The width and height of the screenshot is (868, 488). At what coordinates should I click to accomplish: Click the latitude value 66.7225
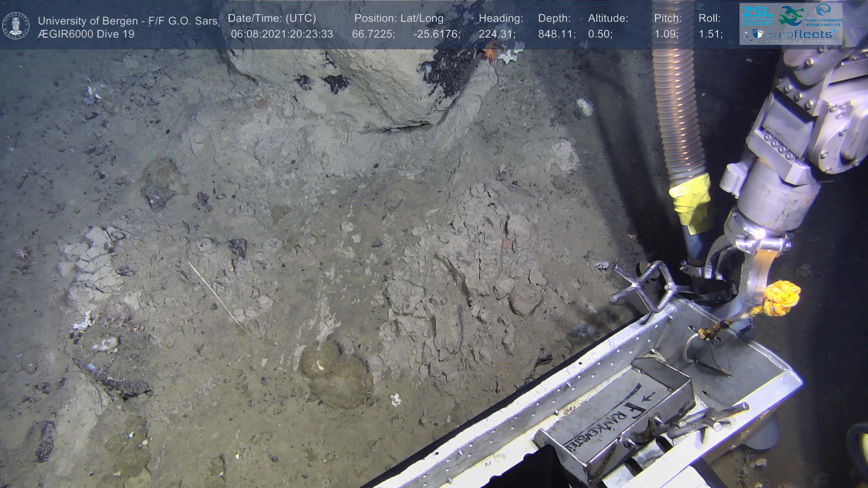pos(373,34)
